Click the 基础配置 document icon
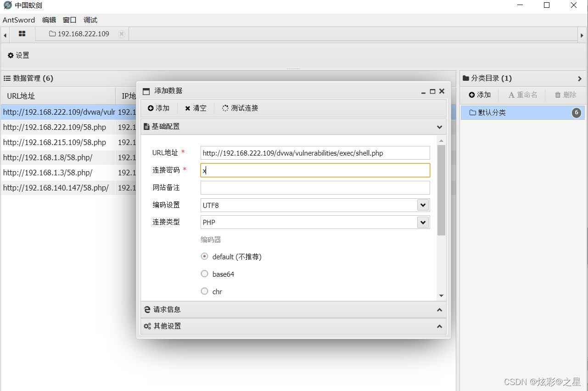This screenshot has height=391, width=588. tap(146, 127)
